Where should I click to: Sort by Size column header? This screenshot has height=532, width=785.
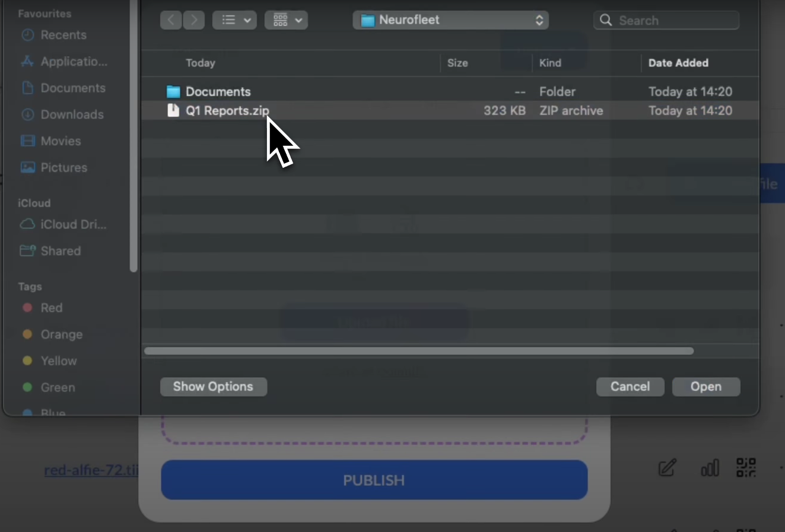tap(457, 63)
